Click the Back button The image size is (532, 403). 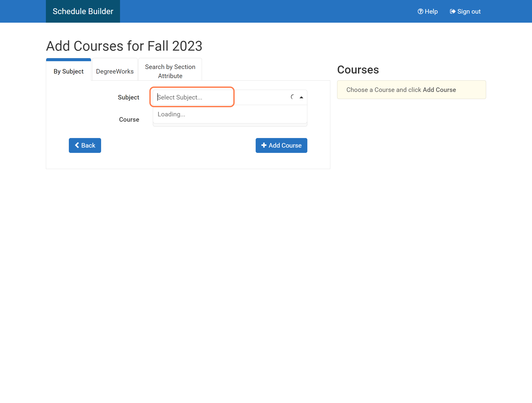85,145
